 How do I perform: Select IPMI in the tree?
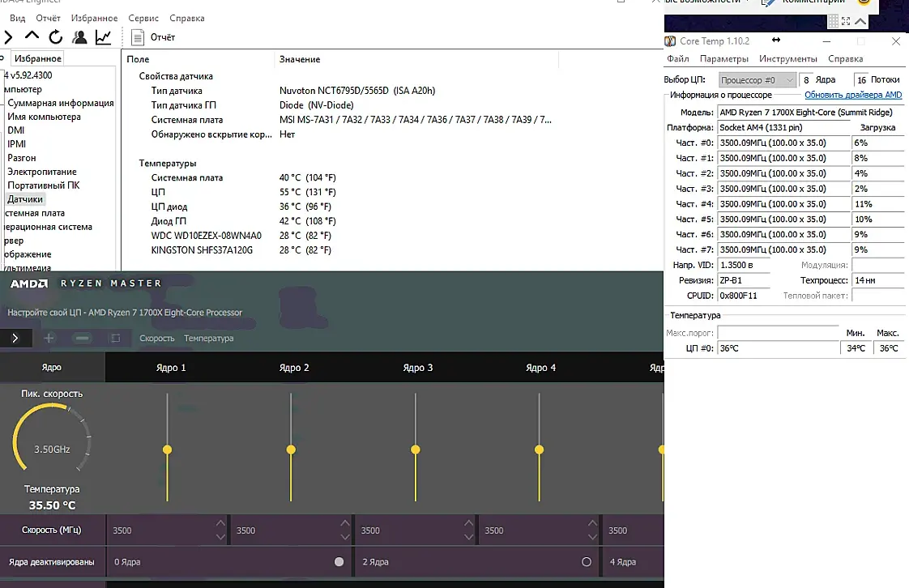[x=16, y=144]
